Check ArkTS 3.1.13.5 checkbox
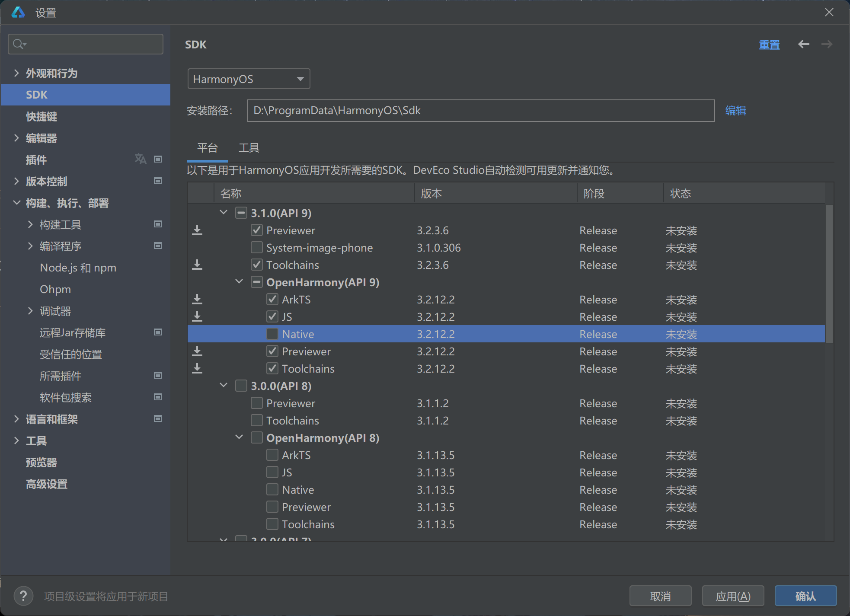 point(272,455)
